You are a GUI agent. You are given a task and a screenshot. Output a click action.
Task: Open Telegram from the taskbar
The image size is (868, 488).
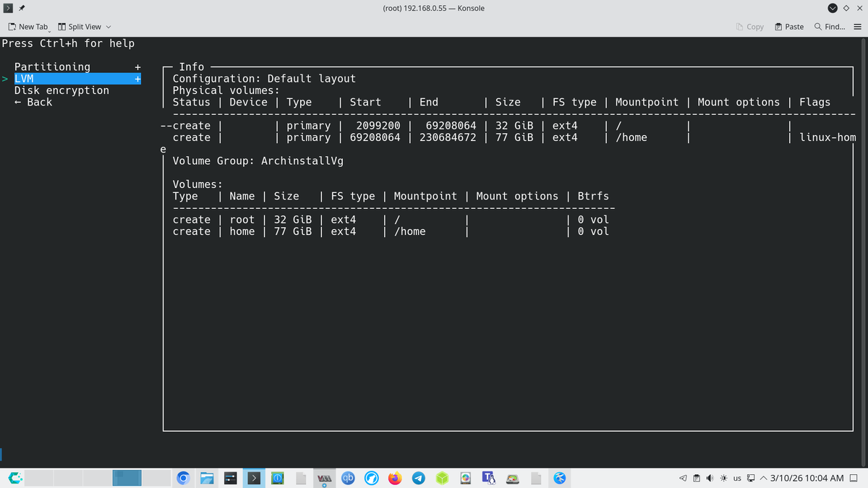tap(418, 477)
